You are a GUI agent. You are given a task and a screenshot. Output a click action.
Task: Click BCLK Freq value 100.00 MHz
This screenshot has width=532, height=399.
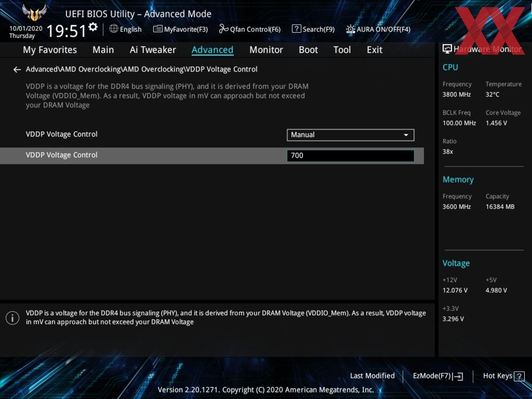tap(459, 123)
